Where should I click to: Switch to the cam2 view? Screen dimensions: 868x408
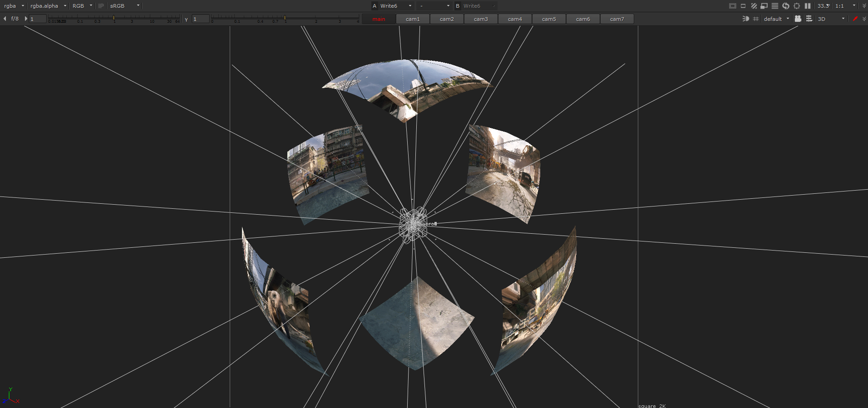point(447,19)
